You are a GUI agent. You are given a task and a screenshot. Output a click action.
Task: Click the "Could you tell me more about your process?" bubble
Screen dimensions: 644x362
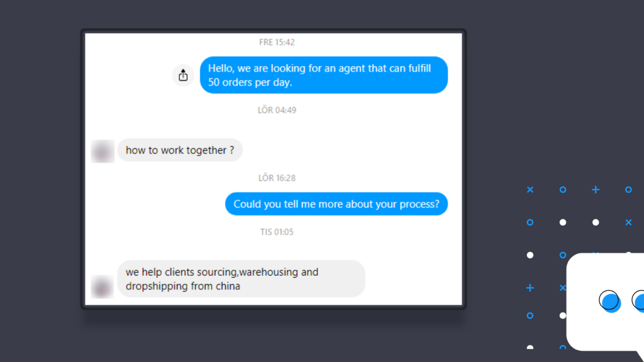(336, 204)
